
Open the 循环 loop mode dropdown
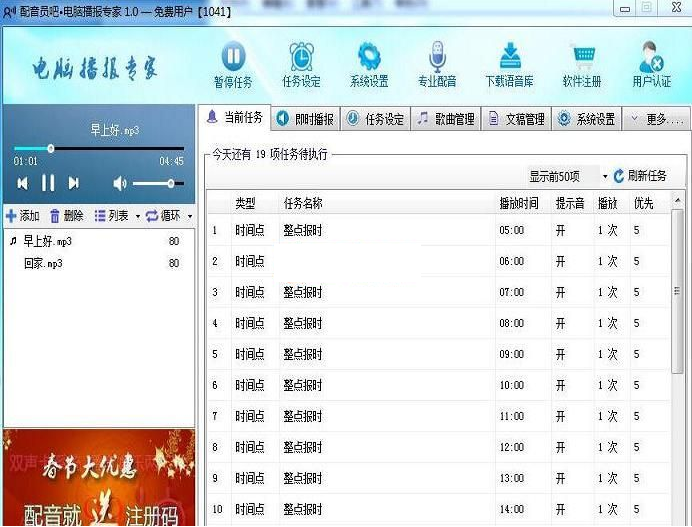169,216
